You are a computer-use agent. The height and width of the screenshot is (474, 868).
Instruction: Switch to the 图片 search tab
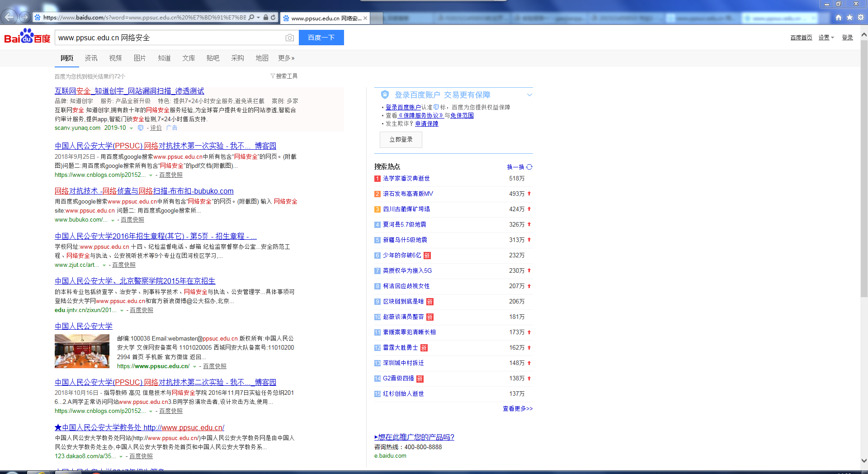(140, 58)
